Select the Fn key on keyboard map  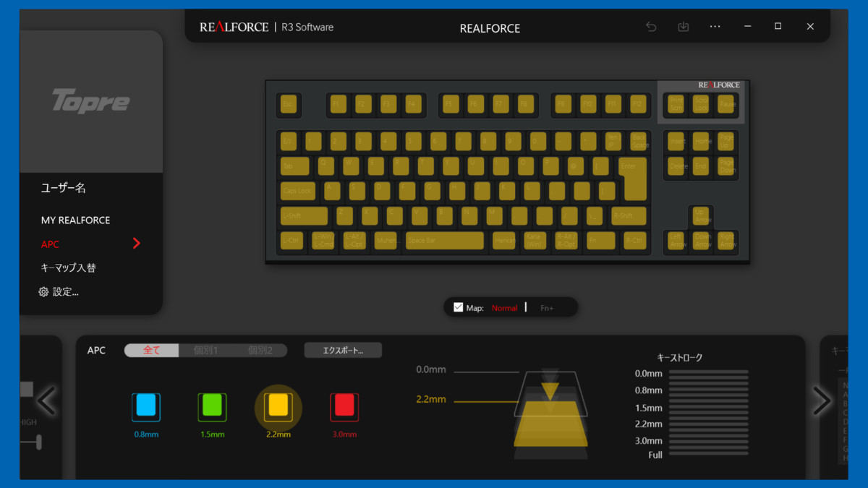coord(600,241)
